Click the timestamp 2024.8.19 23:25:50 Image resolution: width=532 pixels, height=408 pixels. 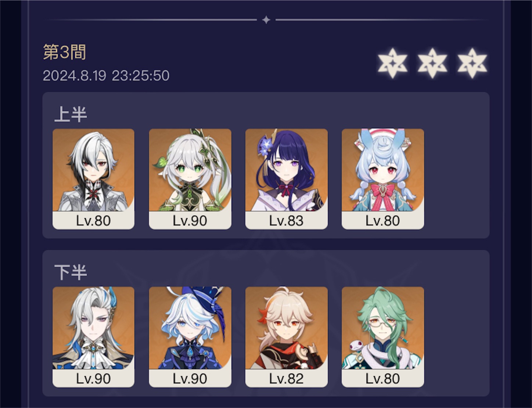(106, 76)
